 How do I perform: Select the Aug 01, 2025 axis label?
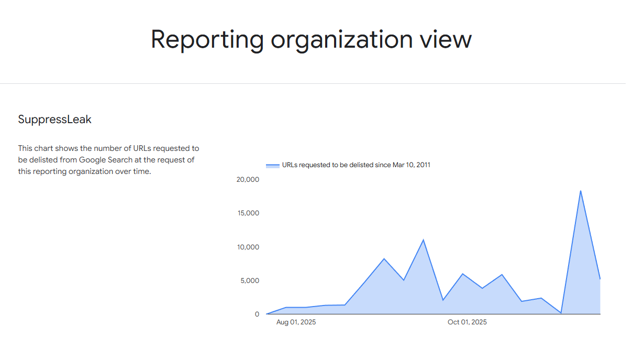[295, 322]
